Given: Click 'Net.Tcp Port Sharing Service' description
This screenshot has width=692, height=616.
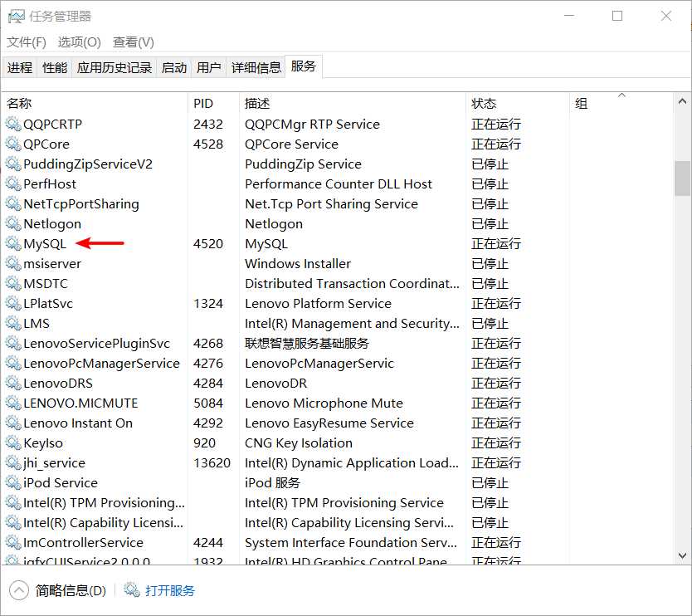Looking at the screenshot, I should tap(331, 203).
